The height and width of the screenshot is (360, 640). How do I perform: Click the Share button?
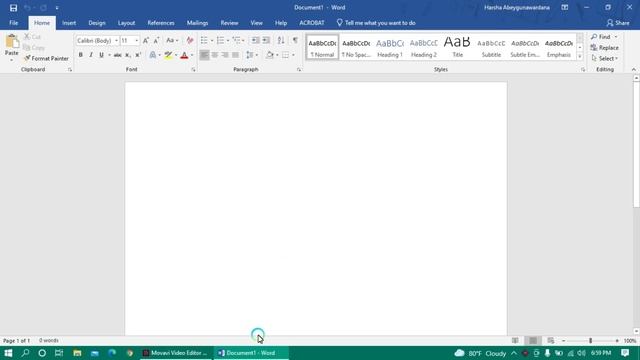618,23
